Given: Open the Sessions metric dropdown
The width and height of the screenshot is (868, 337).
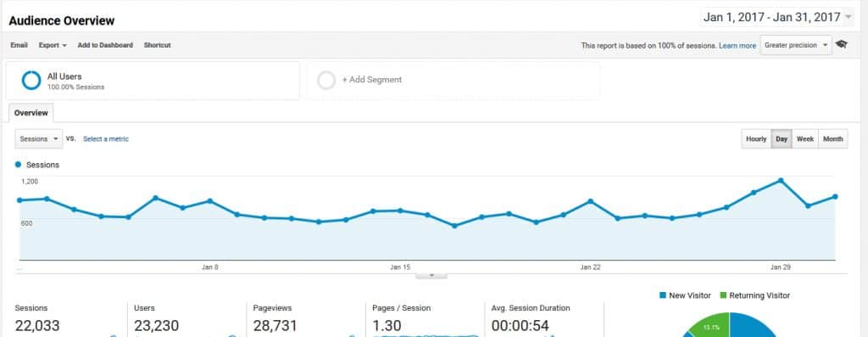Looking at the screenshot, I should 39,139.
